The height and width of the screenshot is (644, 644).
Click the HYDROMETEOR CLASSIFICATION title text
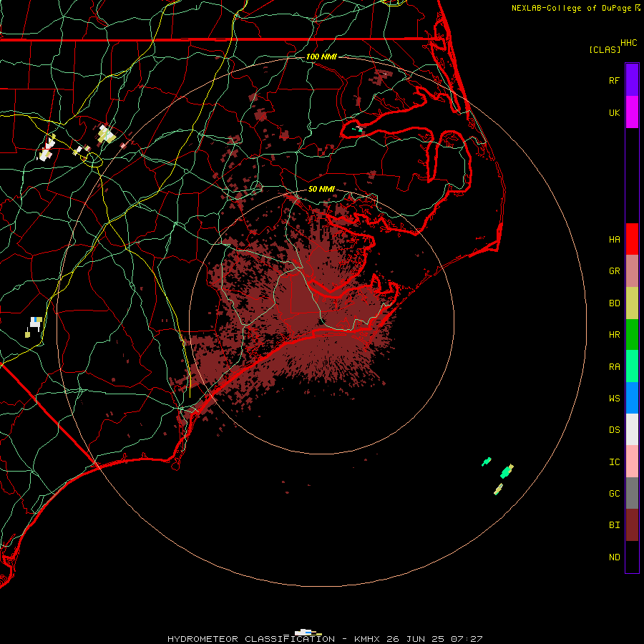click(251, 639)
